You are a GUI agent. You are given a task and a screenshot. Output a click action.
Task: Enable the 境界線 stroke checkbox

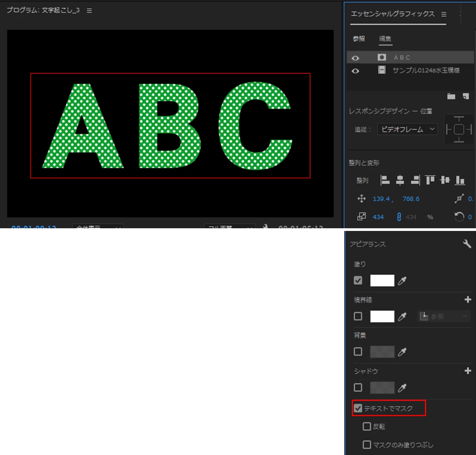[358, 316]
